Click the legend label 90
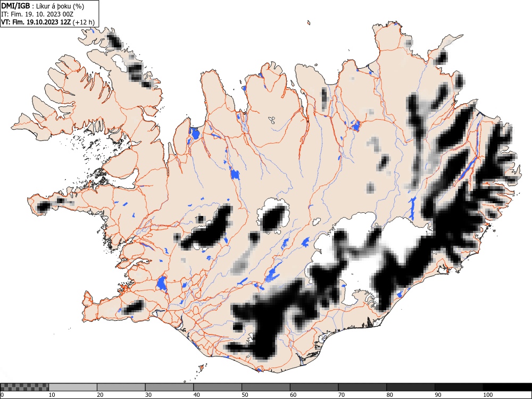 click(438, 395)
